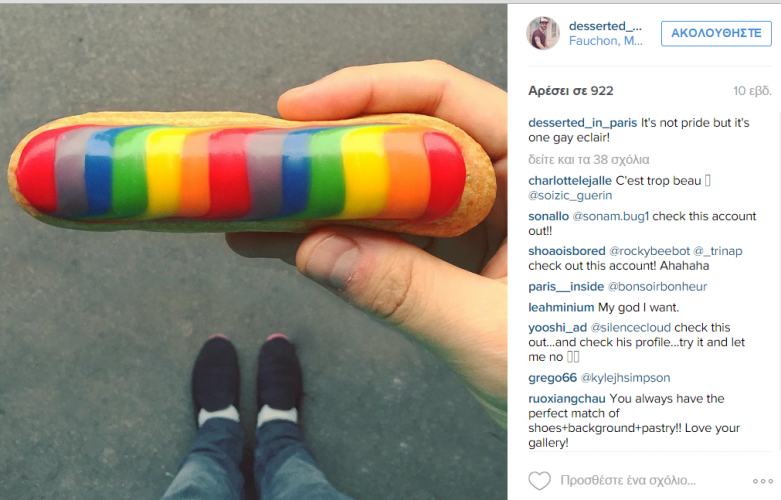This screenshot has height=500, width=781.
Task: Click the desserted_ username in the header
Action: (605, 26)
